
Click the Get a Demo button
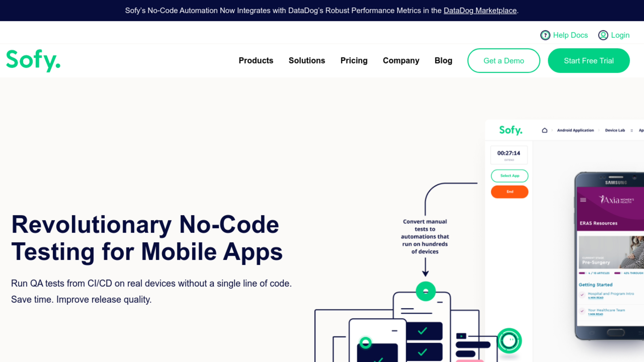(x=503, y=61)
